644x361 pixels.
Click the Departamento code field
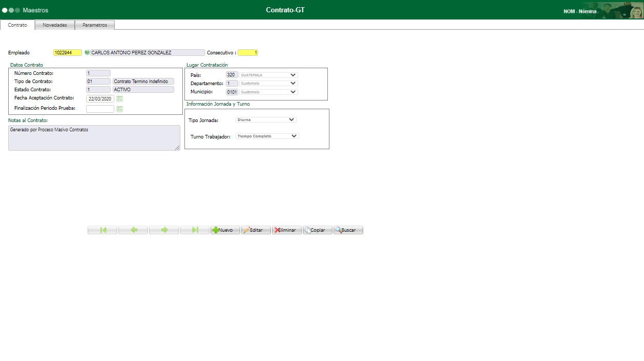232,83
